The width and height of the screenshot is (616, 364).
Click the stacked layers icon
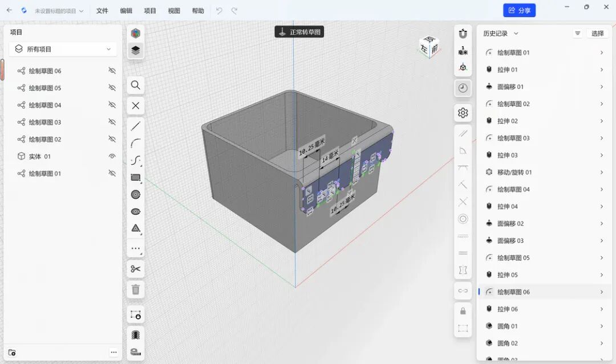(x=136, y=50)
